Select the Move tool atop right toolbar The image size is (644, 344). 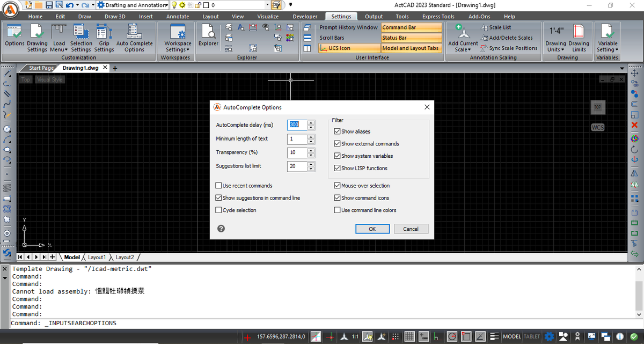[x=635, y=73]
